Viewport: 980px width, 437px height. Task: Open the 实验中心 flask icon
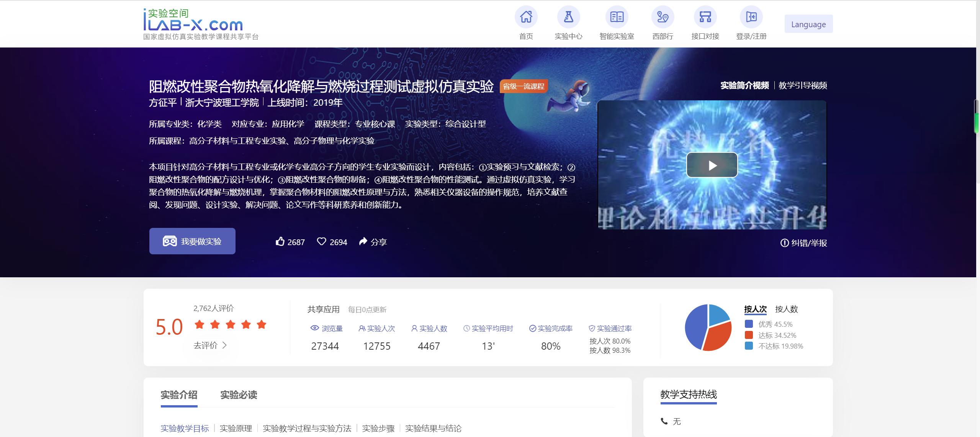coord(568,17)
